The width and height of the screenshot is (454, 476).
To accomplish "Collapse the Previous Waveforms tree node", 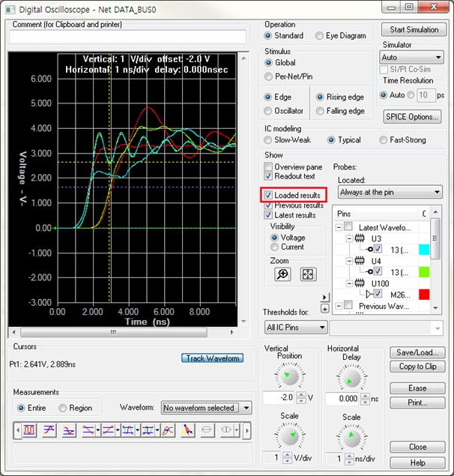I will tap(339, 305).
